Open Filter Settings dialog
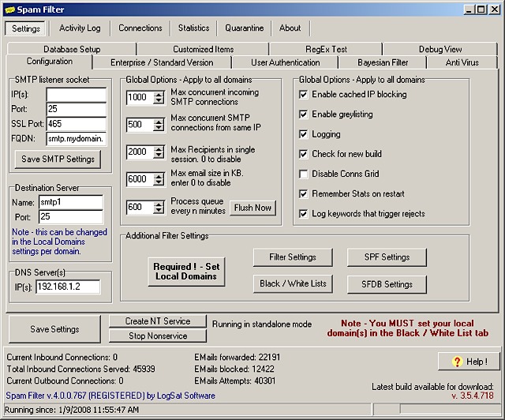The width and height of the screenshot is (505, 420). tap(293, 257)
